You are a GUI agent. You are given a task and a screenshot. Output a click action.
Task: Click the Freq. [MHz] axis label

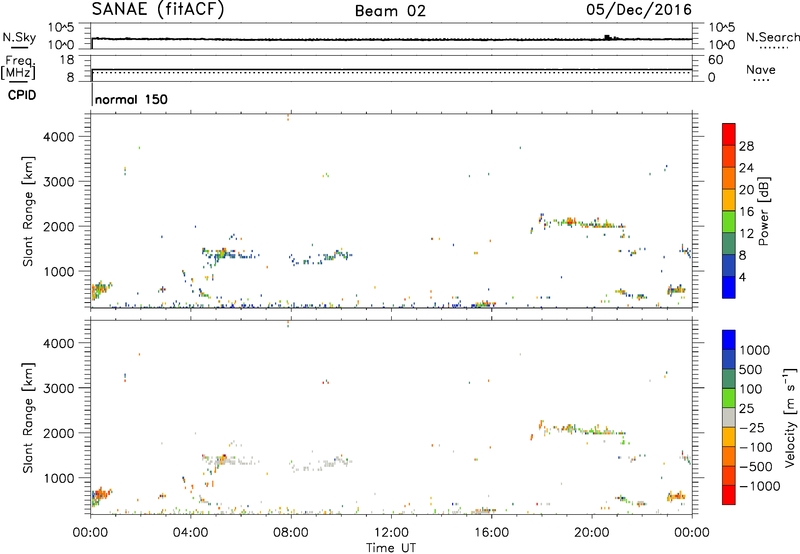(19, 68)
